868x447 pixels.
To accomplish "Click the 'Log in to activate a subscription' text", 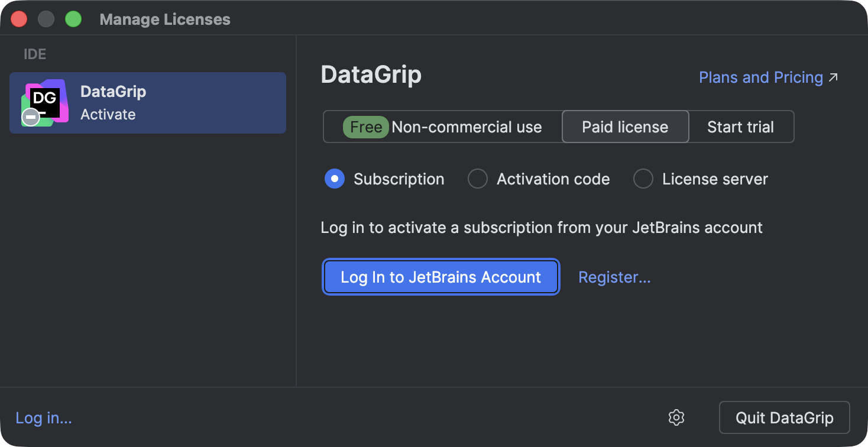I will [542, 228].
